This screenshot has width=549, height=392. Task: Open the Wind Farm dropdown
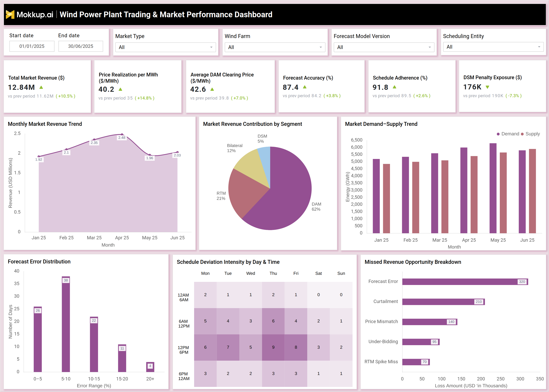click(275, 47)
